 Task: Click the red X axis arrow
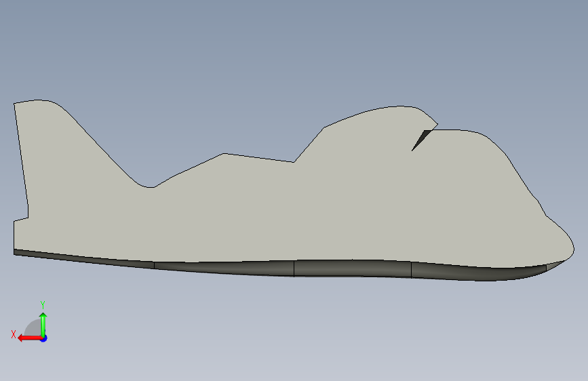(x=29, y=338)
